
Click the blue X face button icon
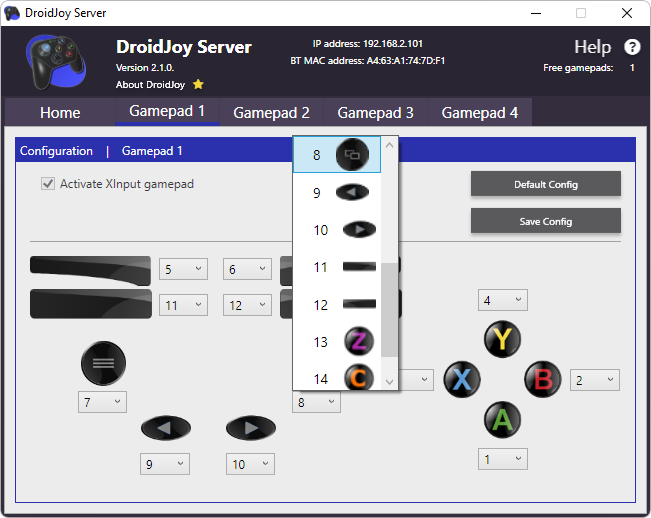click(x=462, y=379)
